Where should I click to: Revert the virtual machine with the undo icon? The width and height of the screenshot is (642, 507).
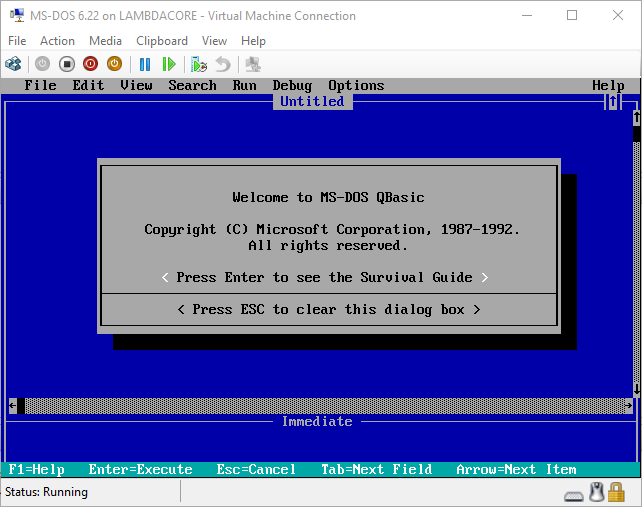(x=223, y=64)
